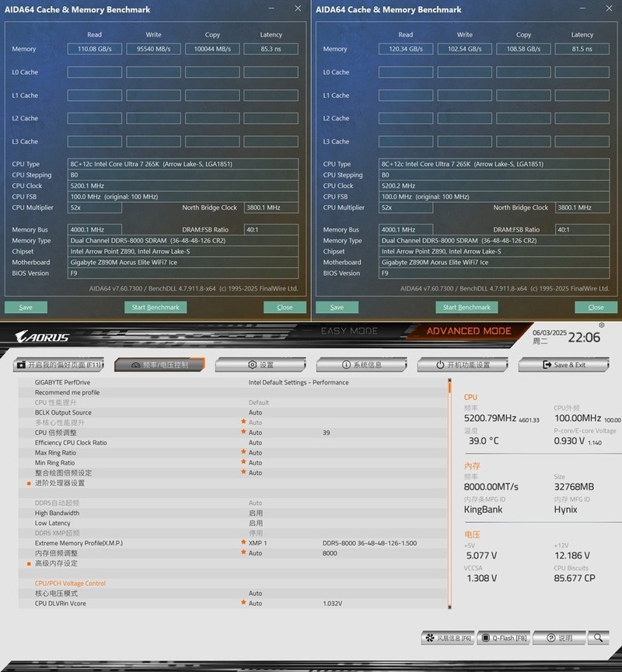
Task: Click the 8000.00MT/s memory frequency reading
Action: coord(491,487)
